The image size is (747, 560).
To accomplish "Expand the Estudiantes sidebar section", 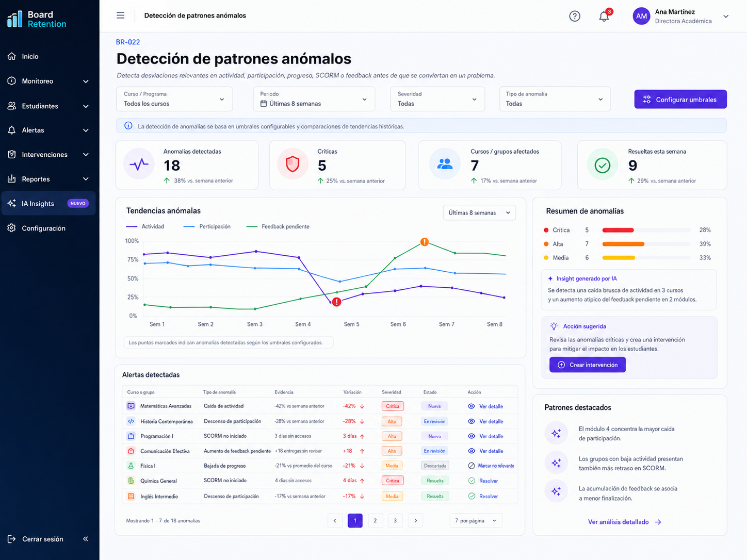I will coord(50,106).
